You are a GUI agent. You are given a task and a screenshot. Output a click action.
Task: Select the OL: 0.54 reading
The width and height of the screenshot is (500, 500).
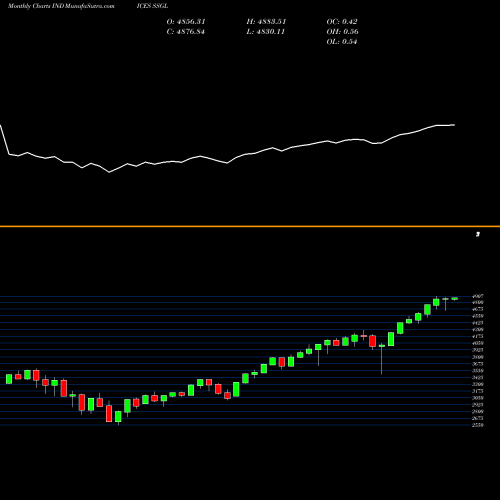click(x=342, y=42)
